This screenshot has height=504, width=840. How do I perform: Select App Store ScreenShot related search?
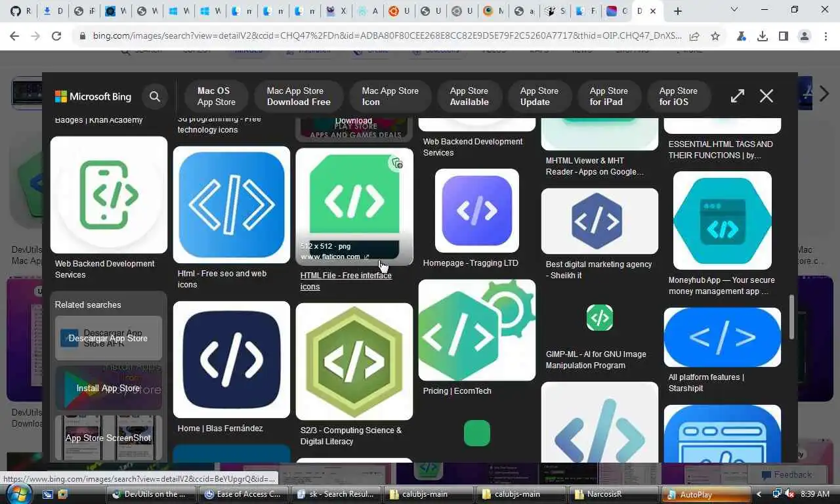(108, 438)
